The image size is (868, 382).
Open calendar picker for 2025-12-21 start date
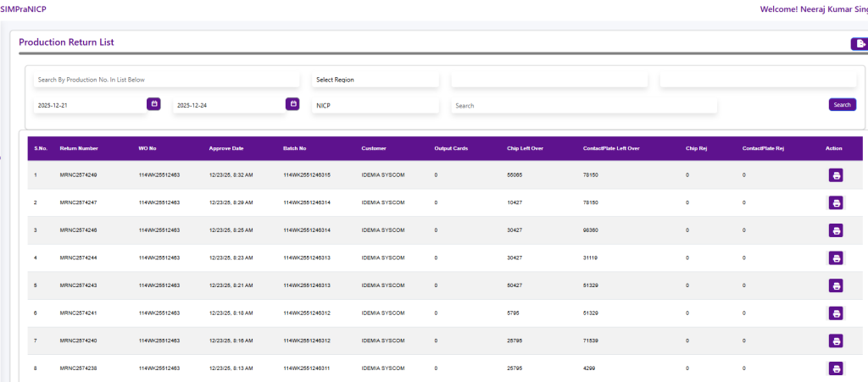pyautogui.click(x=153, y=104)
